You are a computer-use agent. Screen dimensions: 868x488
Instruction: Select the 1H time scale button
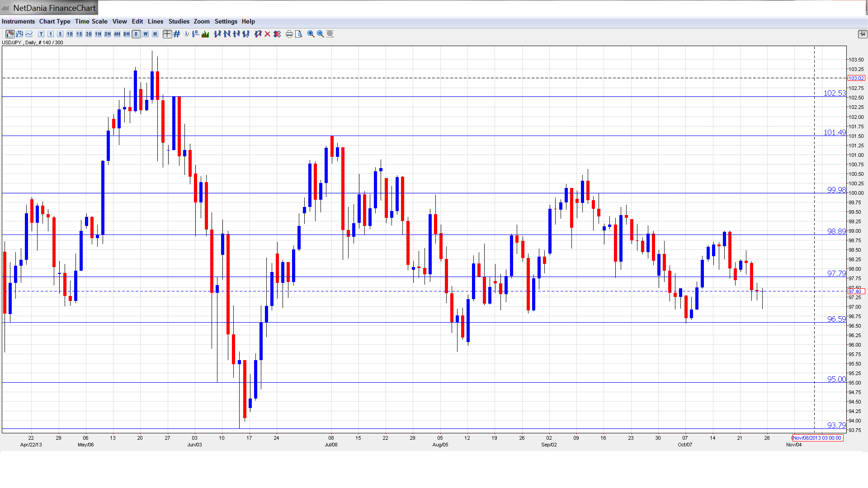coord(98,34)
